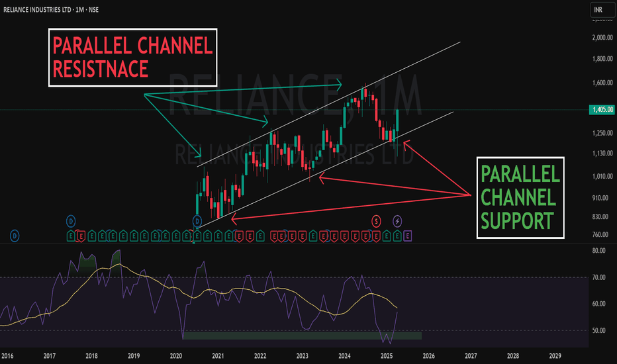This screenshot has height=364, width=617.
Task: Click the RSI scale value 50.00
Action: point(599,330)
